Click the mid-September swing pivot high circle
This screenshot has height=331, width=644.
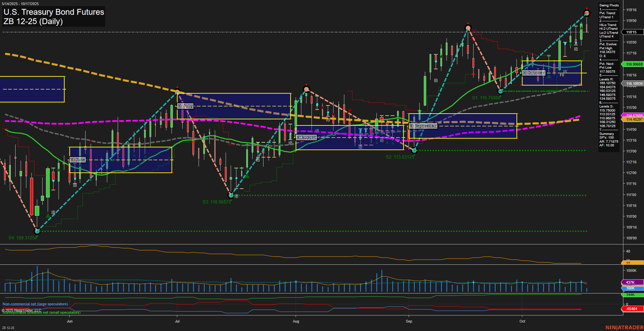(468, 28)
